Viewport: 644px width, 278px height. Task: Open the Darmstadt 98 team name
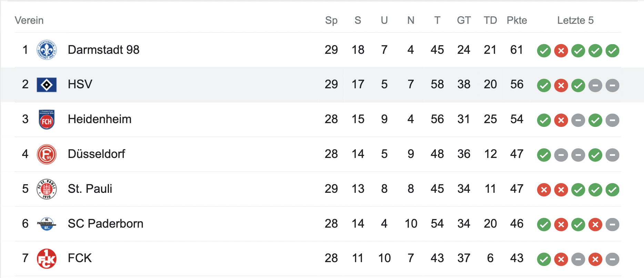(103, 50)
